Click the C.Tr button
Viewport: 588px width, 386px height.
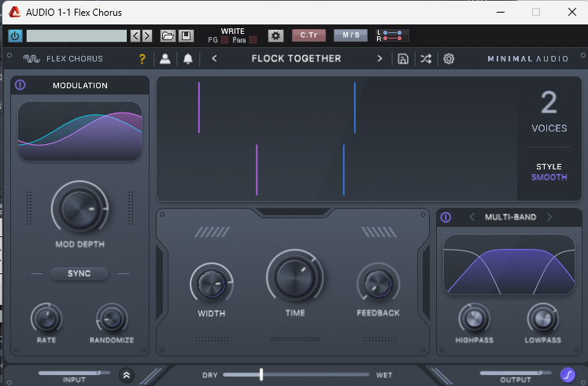pos(309,35)
